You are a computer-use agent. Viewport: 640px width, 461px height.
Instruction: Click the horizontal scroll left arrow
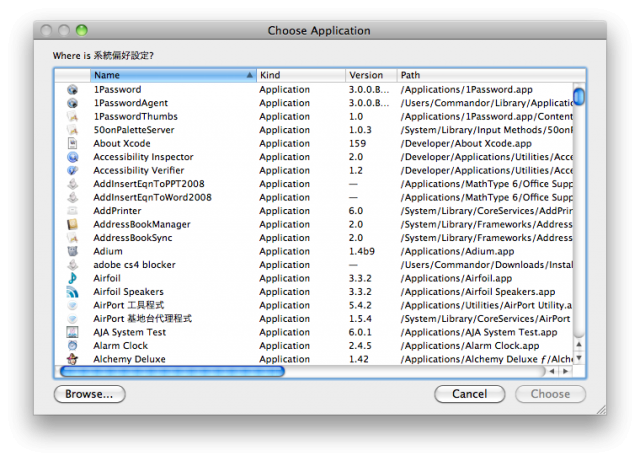pyautogui.click(x=552, y=371)
